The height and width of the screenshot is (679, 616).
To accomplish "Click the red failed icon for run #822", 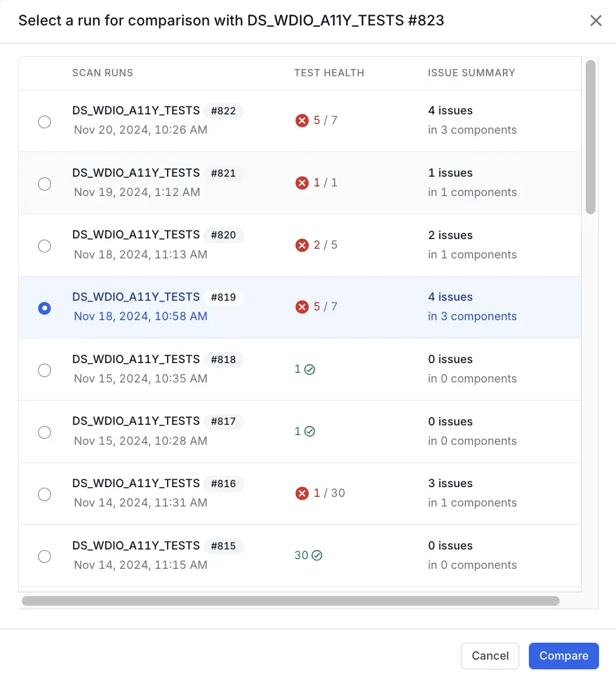I will coord(302,120).
